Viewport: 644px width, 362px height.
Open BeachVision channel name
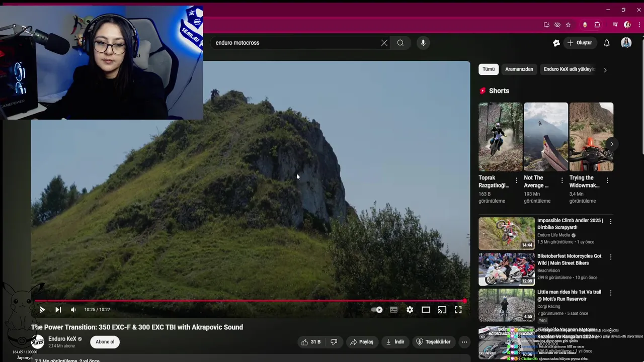[548, 270]
